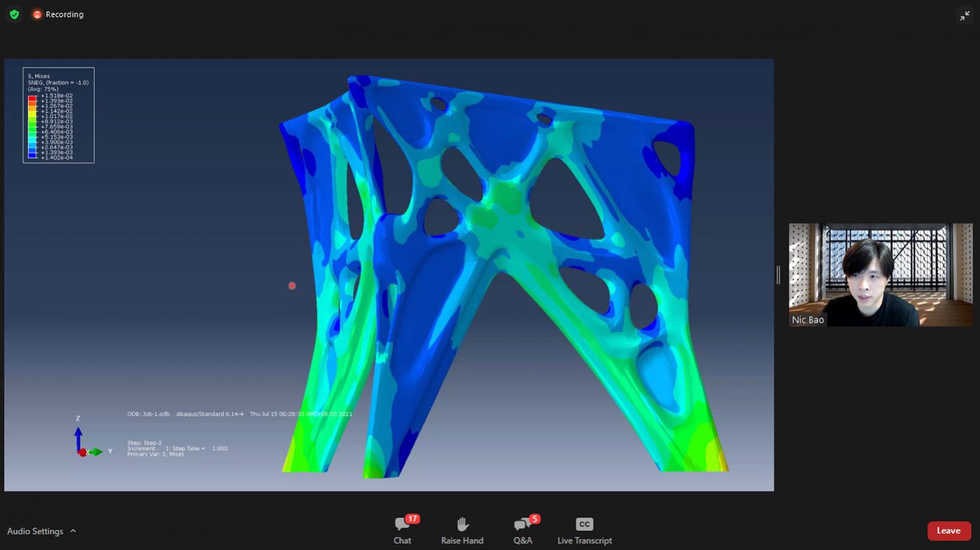
Task: Click the red laser pointer dot on model
Action: click(292, 285)
